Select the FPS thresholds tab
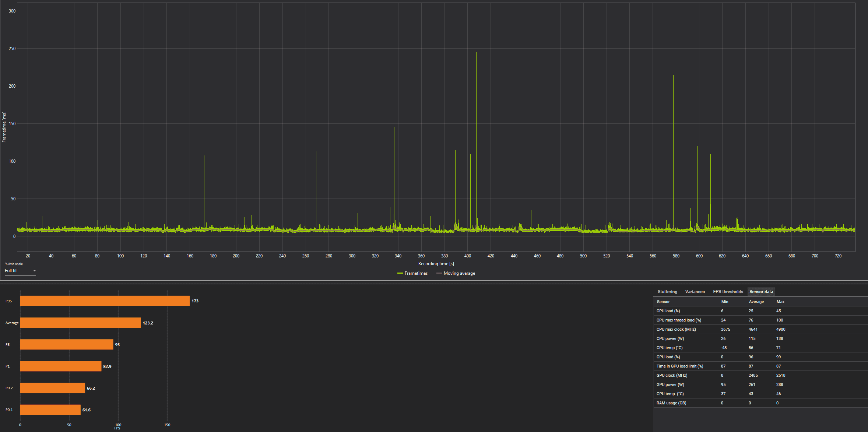This screenshot has height=432, width=868. pyautogui.click(x=728, y=292)
